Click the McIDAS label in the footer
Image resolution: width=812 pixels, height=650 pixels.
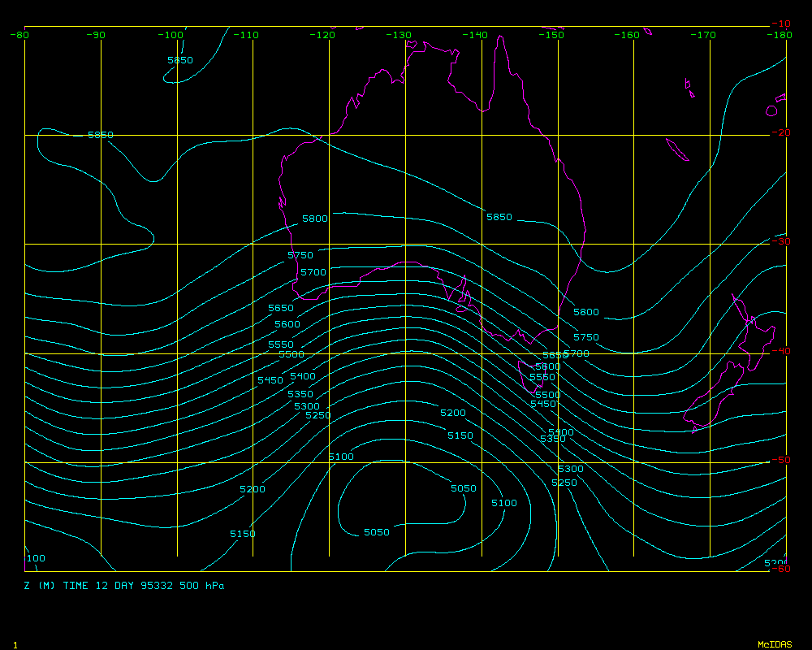(x=774, y=644)
